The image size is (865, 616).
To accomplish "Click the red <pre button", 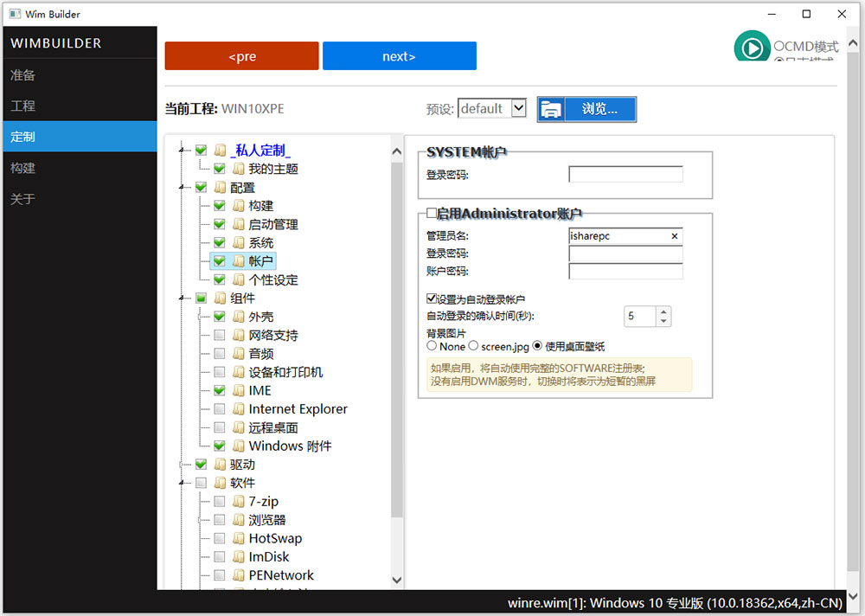I will pos(241,55).
